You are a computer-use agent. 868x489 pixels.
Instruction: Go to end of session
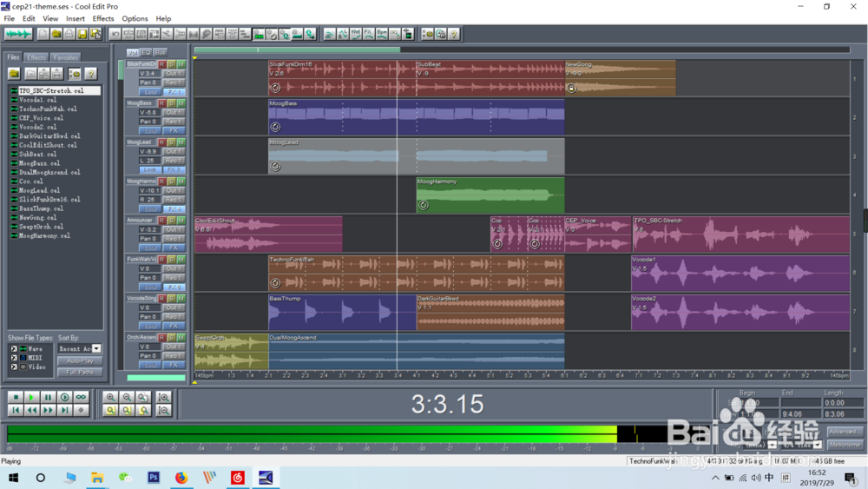pos(64,410)
